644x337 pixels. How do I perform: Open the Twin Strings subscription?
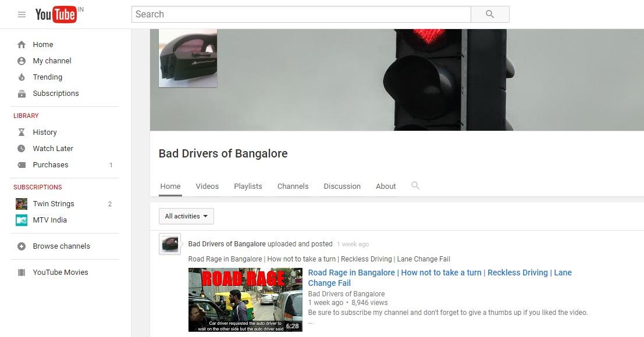(53, 204)
